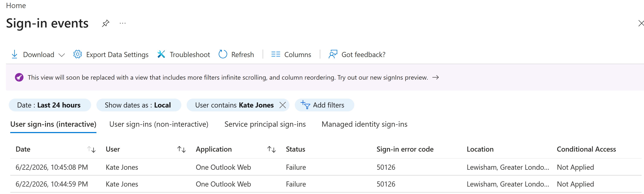Click the Export Data Settings gear icon
644x194 pixels.
(77, 54)
